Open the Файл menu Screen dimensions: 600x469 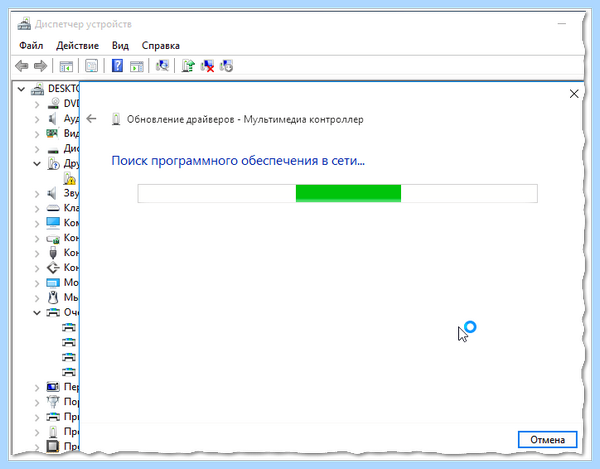(31, 46)
